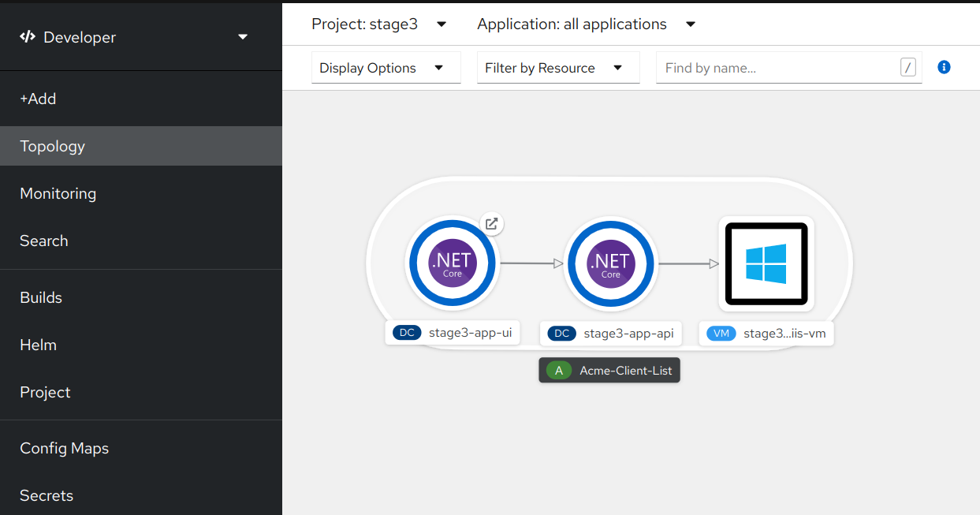The width and height of the screenshot is (980, 515).
Task: Click the stage3-app-ui .NET Core node icon
Action: 452,264
